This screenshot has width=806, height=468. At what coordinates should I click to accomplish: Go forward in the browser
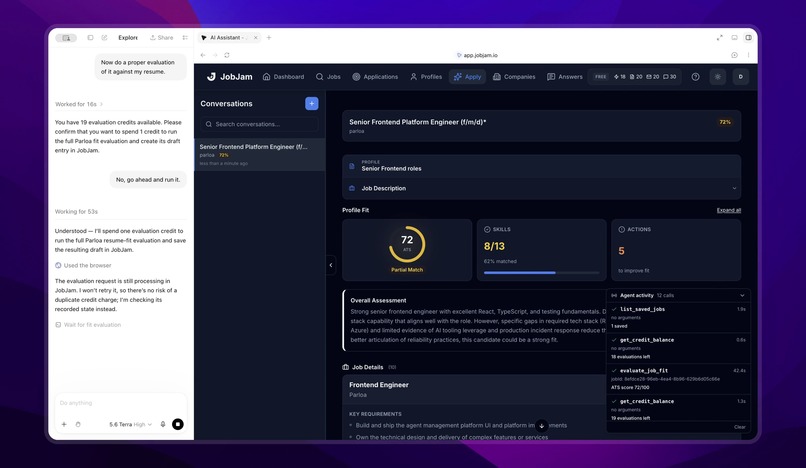[215, 55]
